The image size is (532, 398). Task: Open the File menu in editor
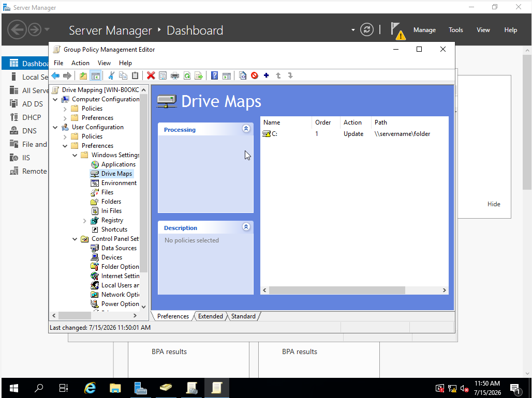coord(58,63)
